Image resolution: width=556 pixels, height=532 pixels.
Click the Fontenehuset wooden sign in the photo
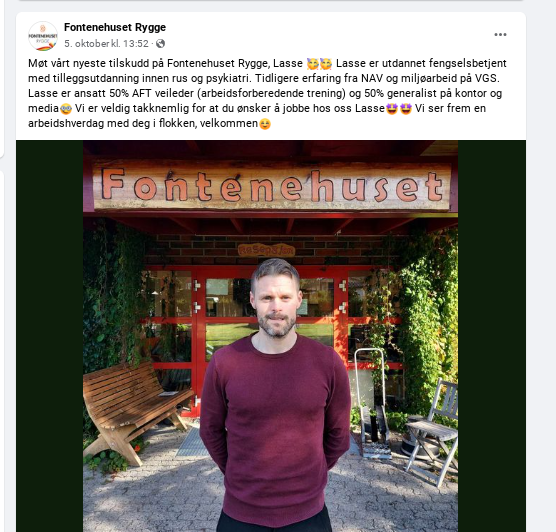point(272,186)
